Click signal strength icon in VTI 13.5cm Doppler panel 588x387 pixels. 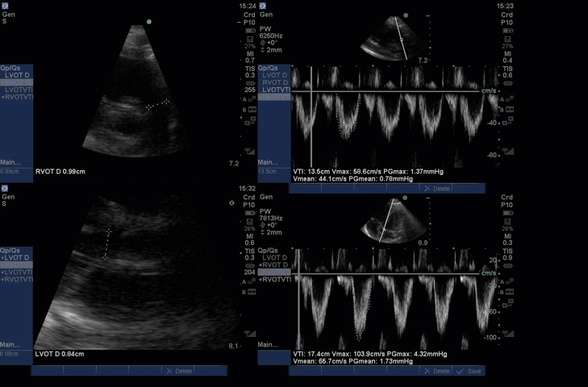508,151
